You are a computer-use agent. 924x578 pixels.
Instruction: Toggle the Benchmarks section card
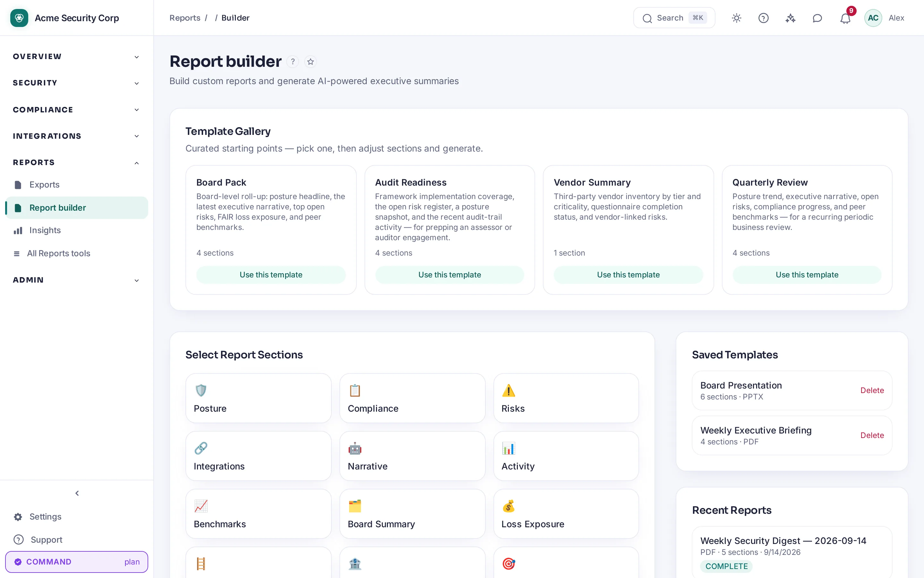[259, 513]
